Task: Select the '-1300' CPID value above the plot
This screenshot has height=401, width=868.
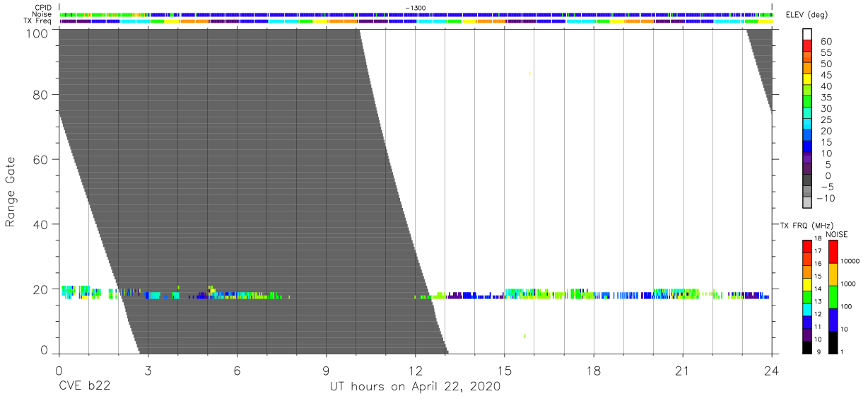Action: coord(416,8)
